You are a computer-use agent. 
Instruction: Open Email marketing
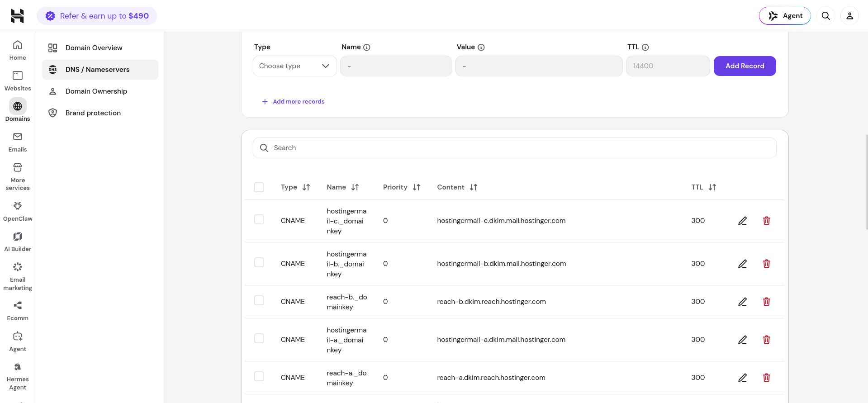click(18, 276)
